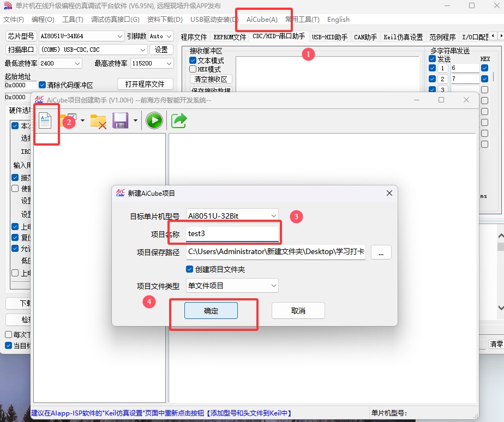Click the scrollbar up arrow at right edge
504x422 pixels.
(x=501, y=236)
